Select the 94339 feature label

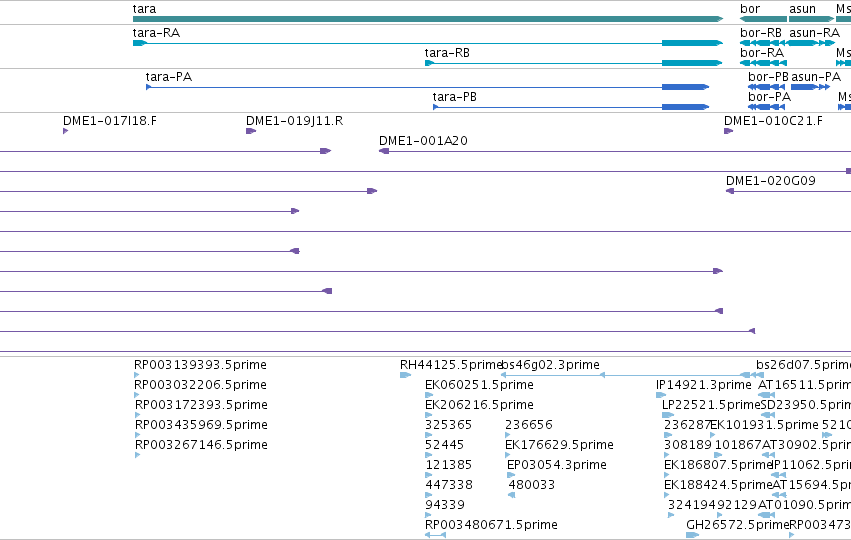click(x=445, y=505)
